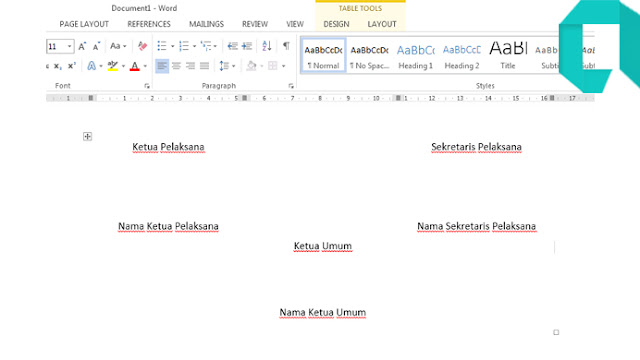The image size is (640, 360).
Task: Click 'Ketua Umum' heading text
Action: 322,246
